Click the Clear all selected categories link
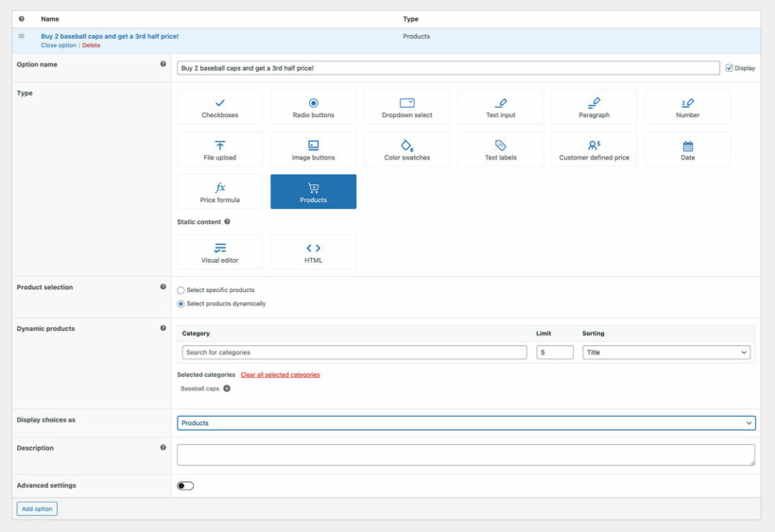 pos(280,375)
